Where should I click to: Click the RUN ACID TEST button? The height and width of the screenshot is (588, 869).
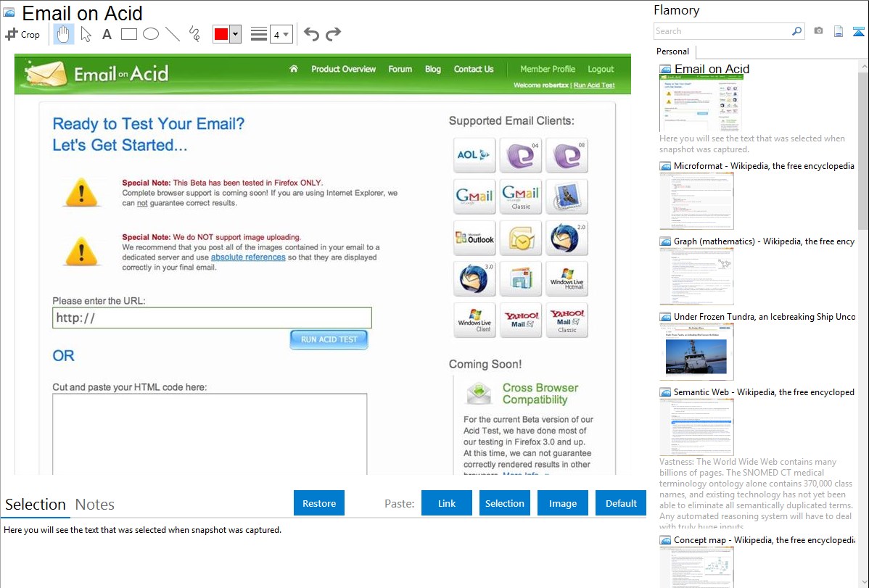pyautogui.click(x=329, y=339)
